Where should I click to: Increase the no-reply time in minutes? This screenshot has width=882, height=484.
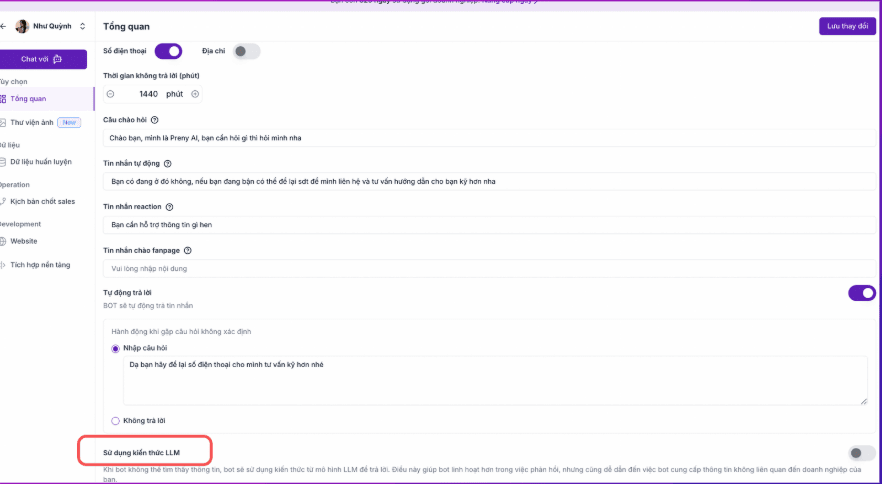195,94
